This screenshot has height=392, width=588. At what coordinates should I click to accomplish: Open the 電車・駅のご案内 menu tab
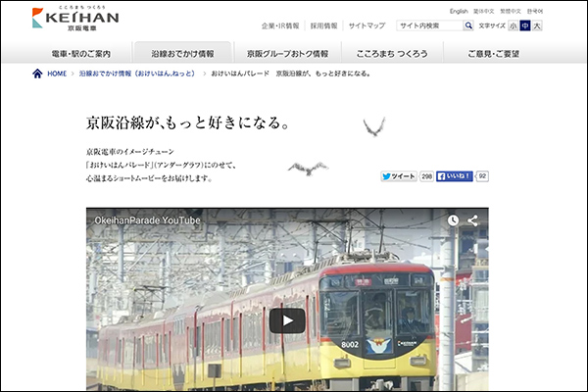pos(81,54)
